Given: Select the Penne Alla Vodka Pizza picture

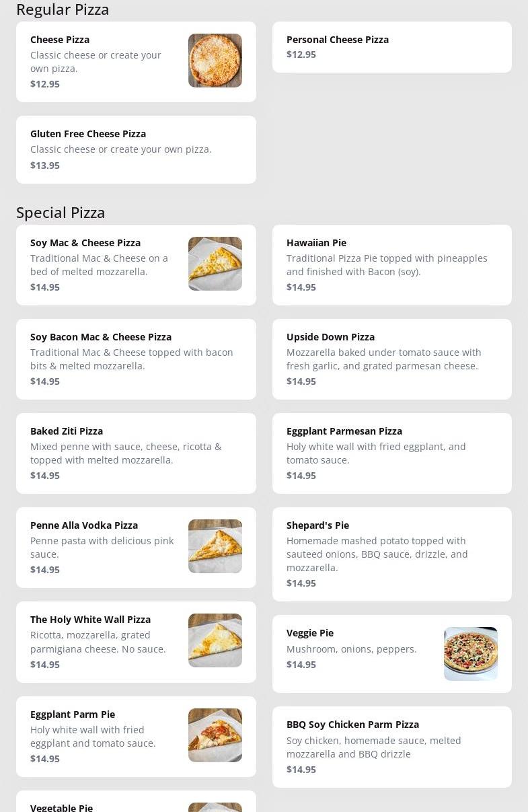Looking at the screenshot, I should point(215,546).
